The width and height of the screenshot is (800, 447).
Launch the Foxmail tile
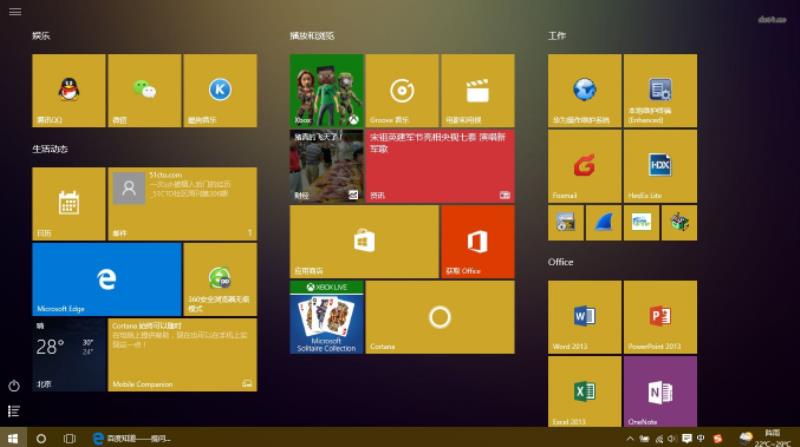[585, 166]
